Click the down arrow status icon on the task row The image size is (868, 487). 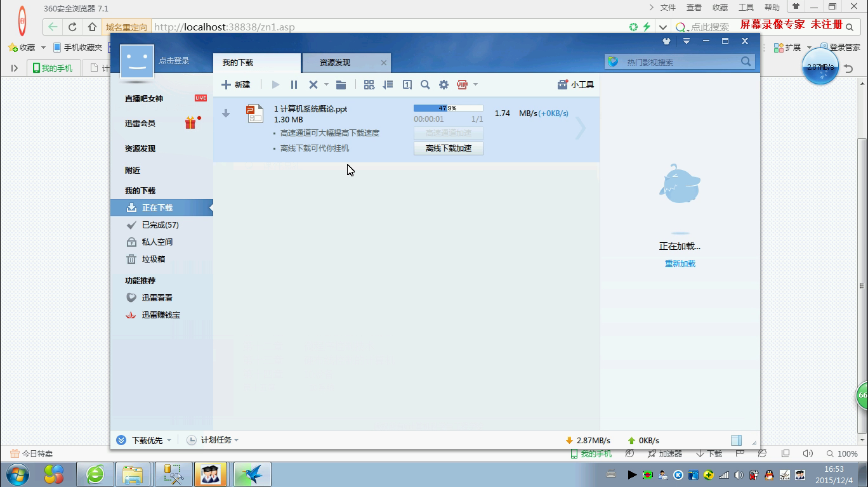(x=225, y=114)
